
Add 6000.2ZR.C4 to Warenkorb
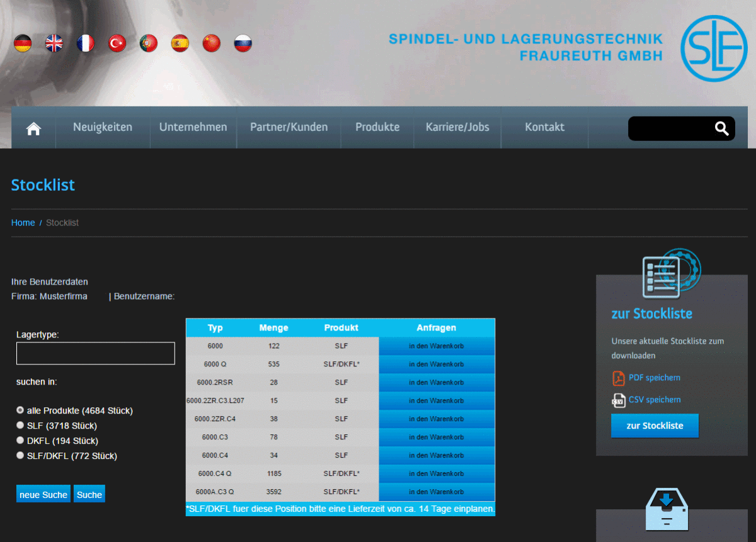[x=437, y=419]
